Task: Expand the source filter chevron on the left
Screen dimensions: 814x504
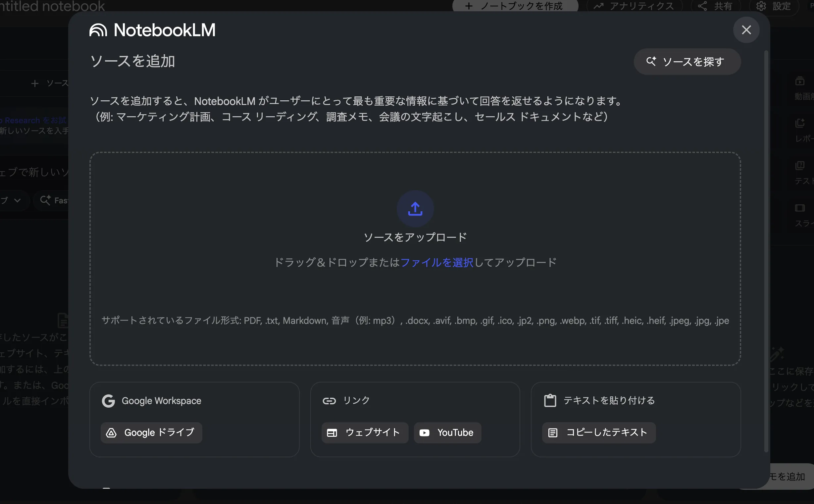Action: [17, 200]
